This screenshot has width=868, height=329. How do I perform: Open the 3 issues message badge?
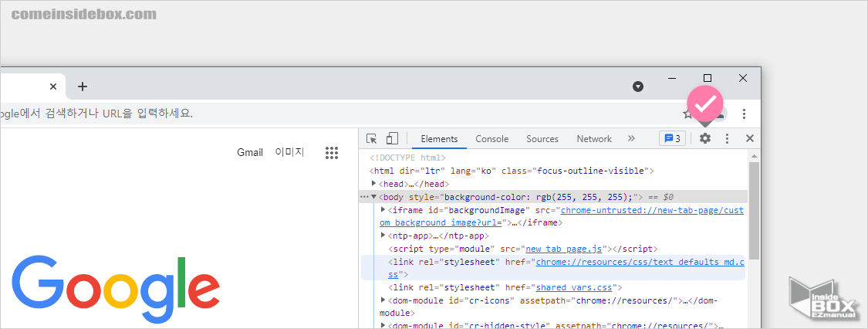[673, 138]
